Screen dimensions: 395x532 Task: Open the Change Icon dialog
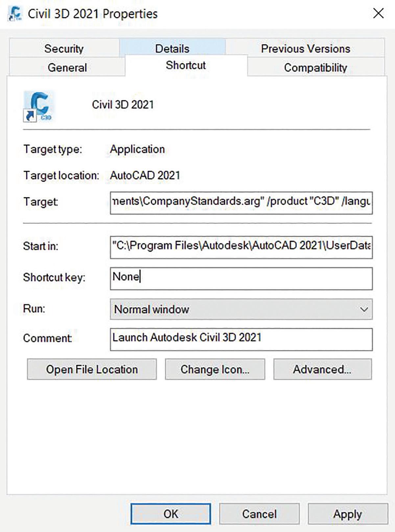coord(215,369)
